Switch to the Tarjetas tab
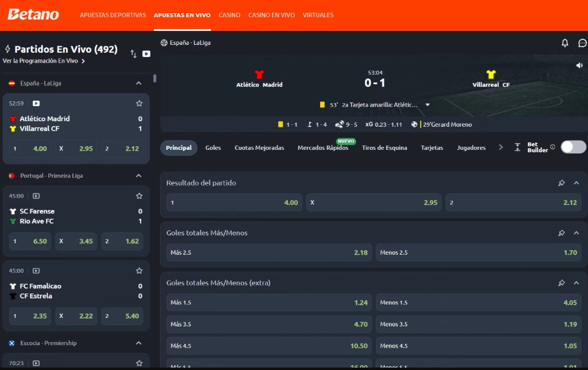Viewport: 588px width, 370px height. (432, 148)
